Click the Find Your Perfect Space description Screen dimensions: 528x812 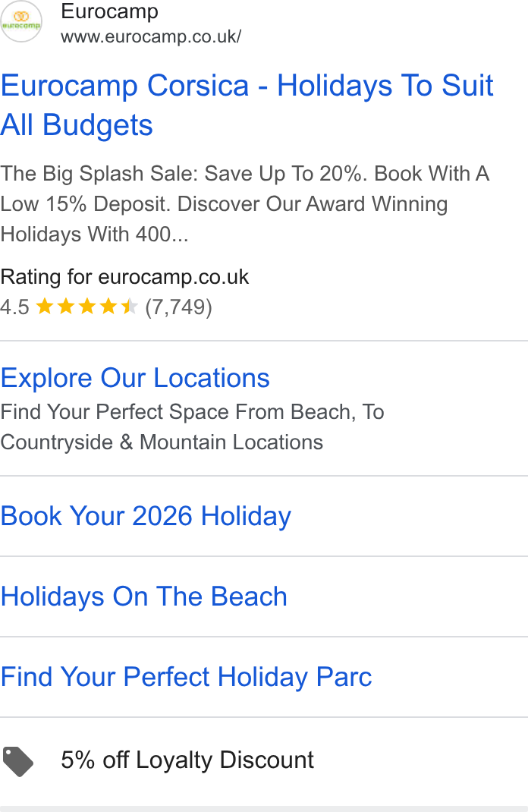192,427
